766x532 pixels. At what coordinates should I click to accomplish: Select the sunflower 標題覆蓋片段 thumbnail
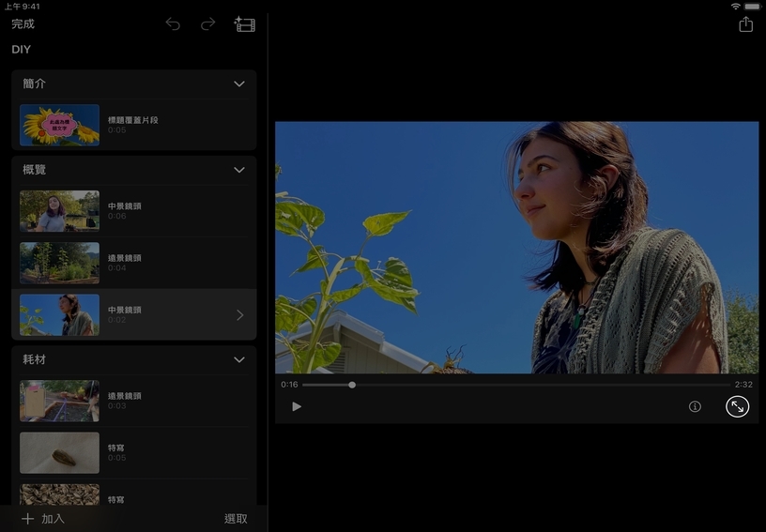pos(59,125)
